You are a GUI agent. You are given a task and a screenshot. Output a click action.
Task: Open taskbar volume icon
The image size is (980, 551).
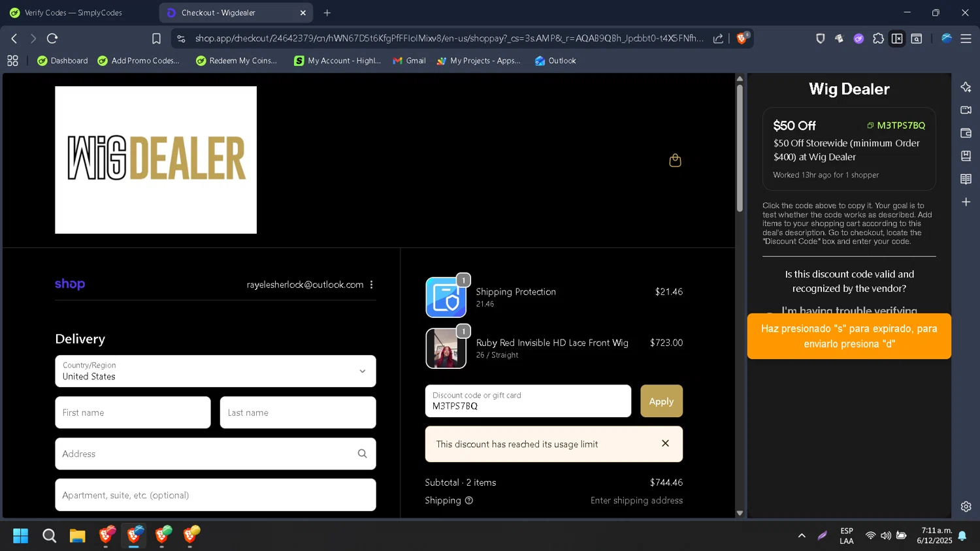pyautogui.click(x=886, y=536)
